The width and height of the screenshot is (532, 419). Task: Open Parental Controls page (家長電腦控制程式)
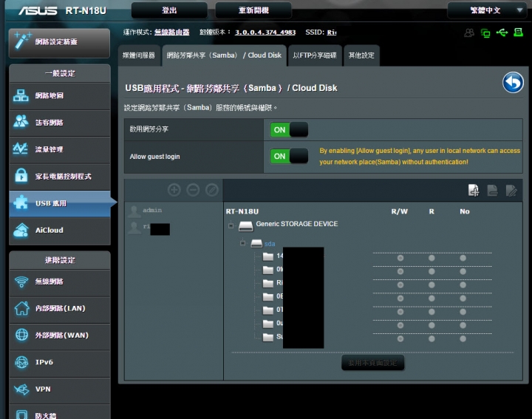pyautogui.click(x=60, y=177)
